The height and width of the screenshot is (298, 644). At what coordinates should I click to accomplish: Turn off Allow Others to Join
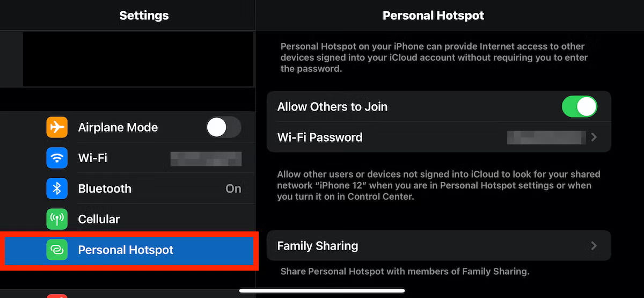tap(579, 106)
